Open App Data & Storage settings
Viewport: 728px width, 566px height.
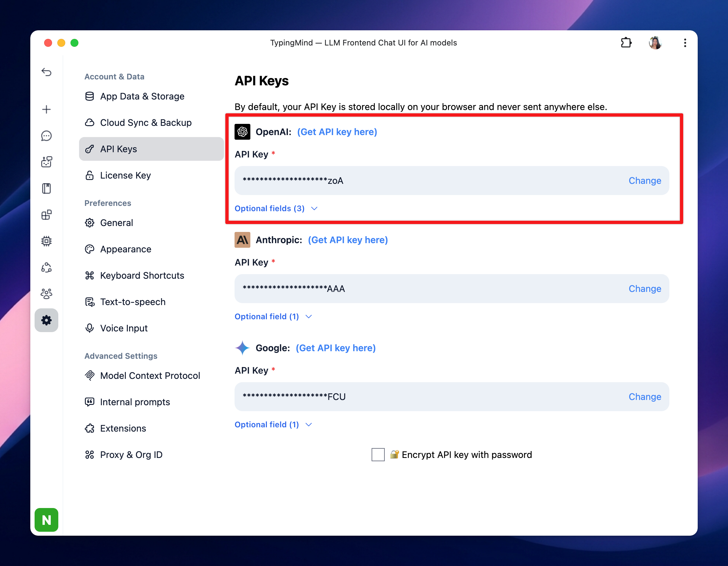click(151, 96)
